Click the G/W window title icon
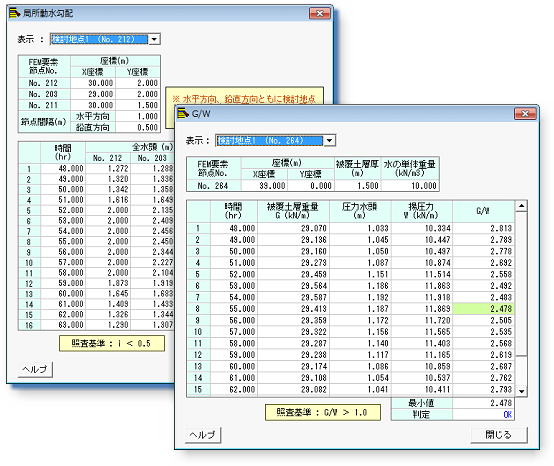Image resolution: width=554 pixels, height=466 pixels. [x=183, y=114]
